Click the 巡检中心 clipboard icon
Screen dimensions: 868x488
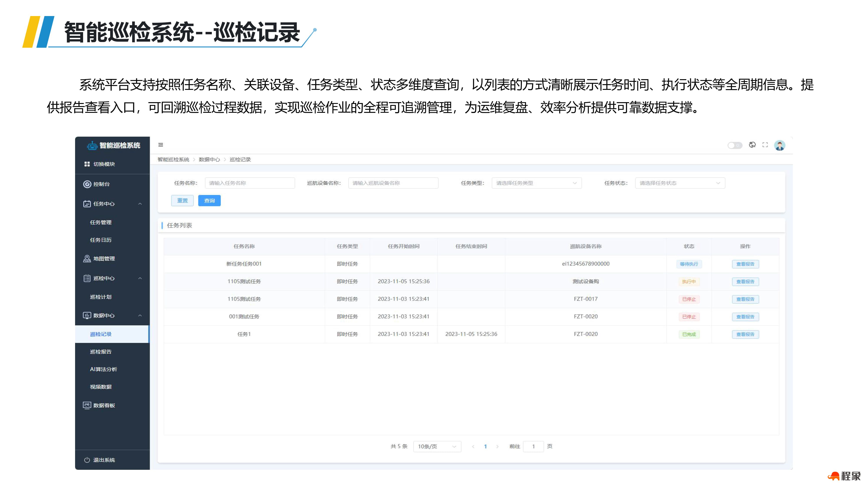pyautogui.click(x=87, y=278)
